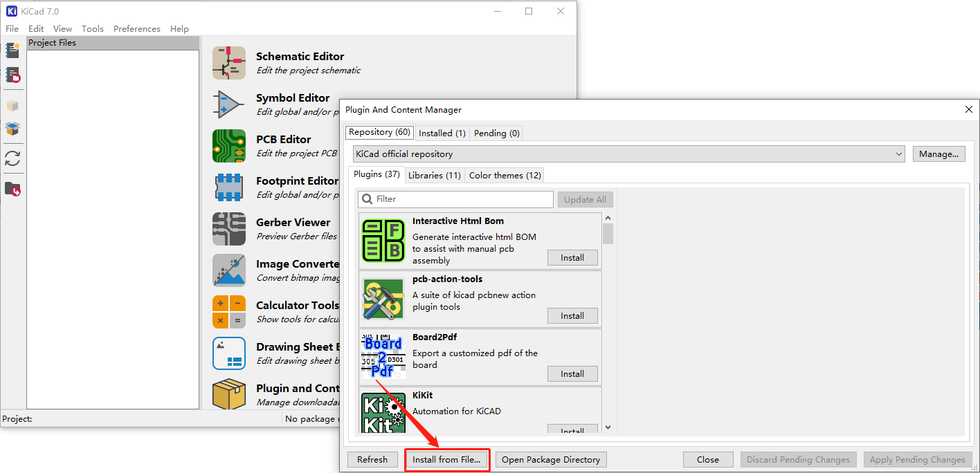Switch to the Repository (60) tab
980x473 pixels.
(379, 132)
